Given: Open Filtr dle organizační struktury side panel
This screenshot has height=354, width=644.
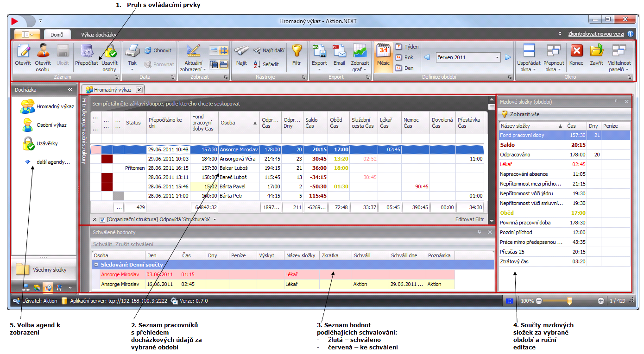Looking at the screenshot, I should coord(84,131).
